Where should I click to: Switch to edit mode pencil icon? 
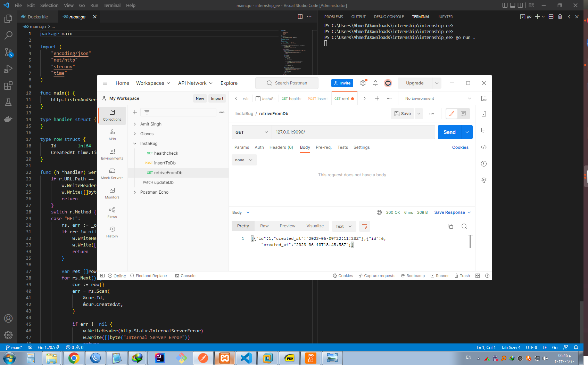pos(452,114)
